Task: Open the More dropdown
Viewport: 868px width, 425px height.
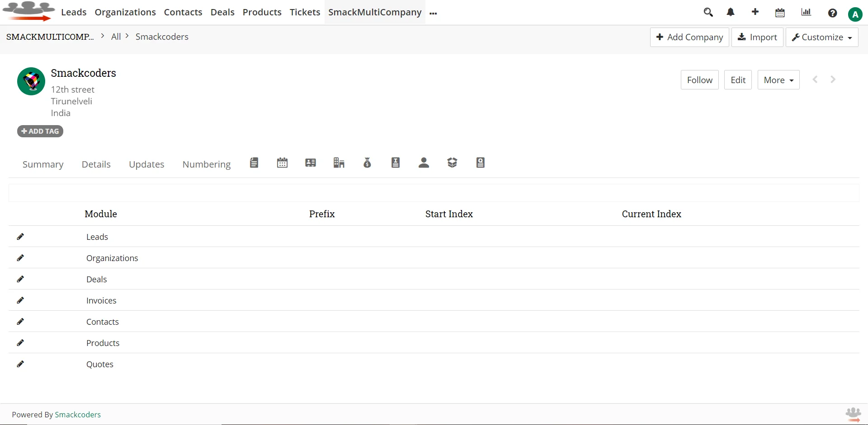Action: coord(778,79)
